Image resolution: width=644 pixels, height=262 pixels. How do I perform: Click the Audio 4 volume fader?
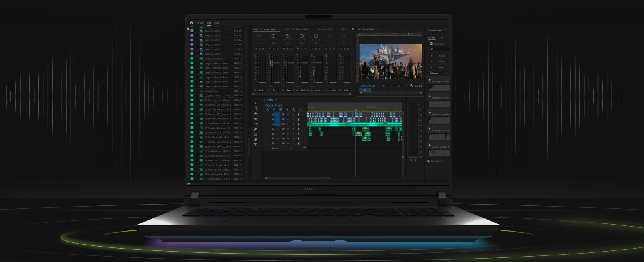click(x=300, y=73)
